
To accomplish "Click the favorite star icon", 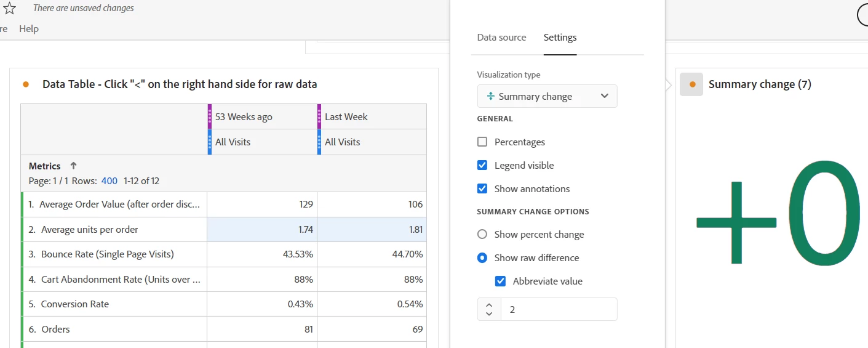I will 9,8.
